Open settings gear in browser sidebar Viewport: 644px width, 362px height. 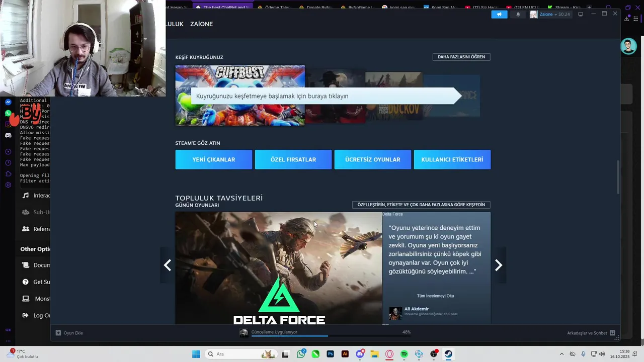coord(8,185)
